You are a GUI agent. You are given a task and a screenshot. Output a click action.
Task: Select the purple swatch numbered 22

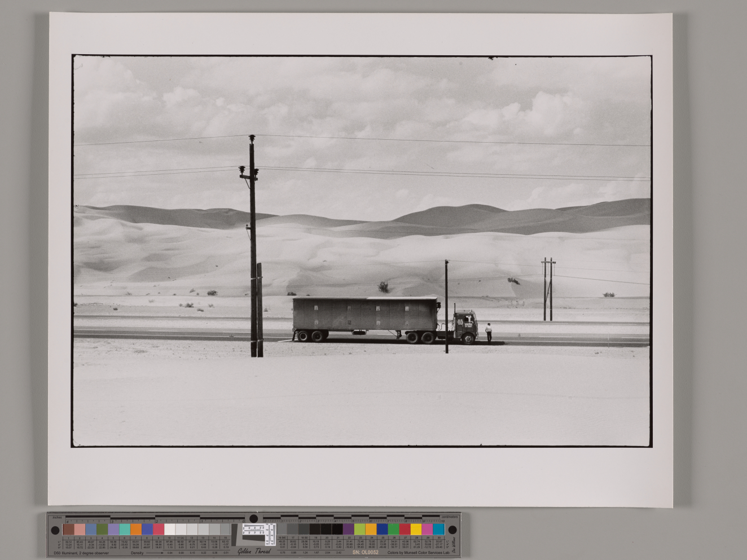pyautogui.click(x=348, y=530)
